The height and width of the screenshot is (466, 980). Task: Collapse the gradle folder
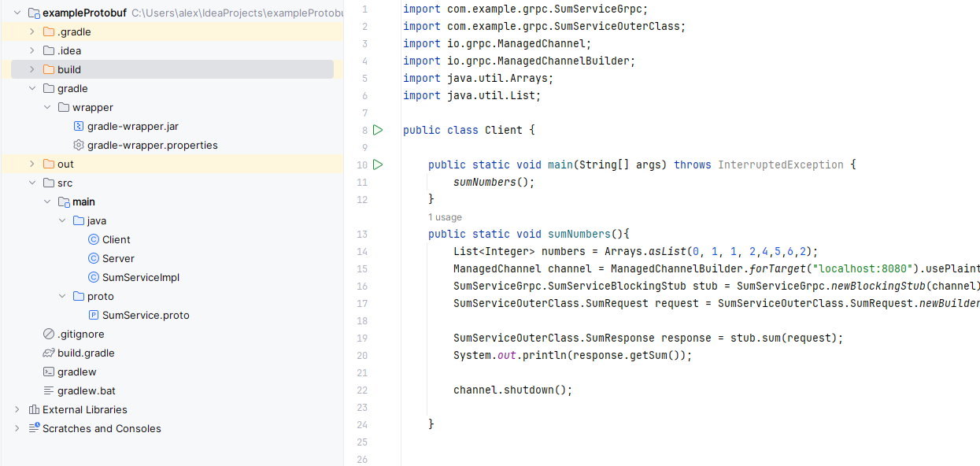pyautogui.click(x=32, y=89)
